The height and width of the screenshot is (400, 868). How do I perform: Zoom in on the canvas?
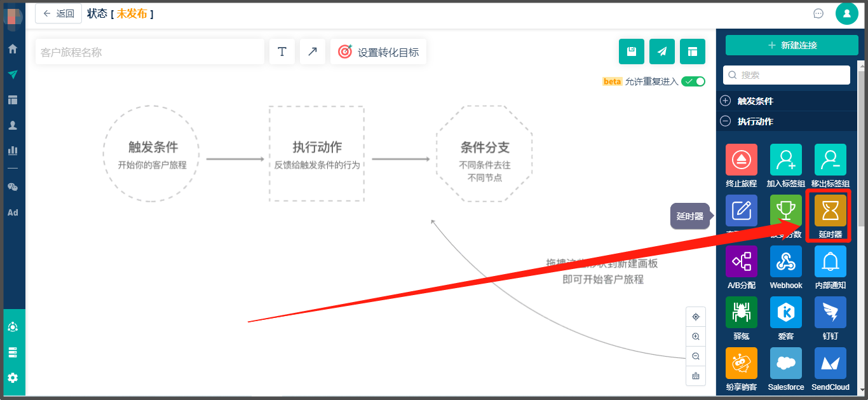[x=696, y=336]
